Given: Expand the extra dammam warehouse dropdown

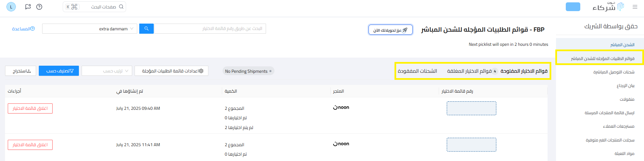Looking at the screenshot, I should pyautogui.click(x=89, y=29).
